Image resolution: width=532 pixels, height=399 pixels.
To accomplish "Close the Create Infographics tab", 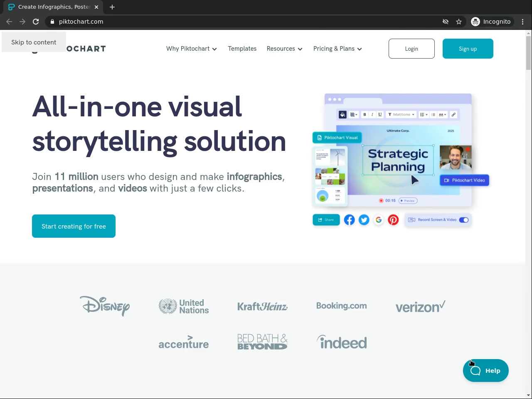I will pyautogui.click(x=96, y=7).
